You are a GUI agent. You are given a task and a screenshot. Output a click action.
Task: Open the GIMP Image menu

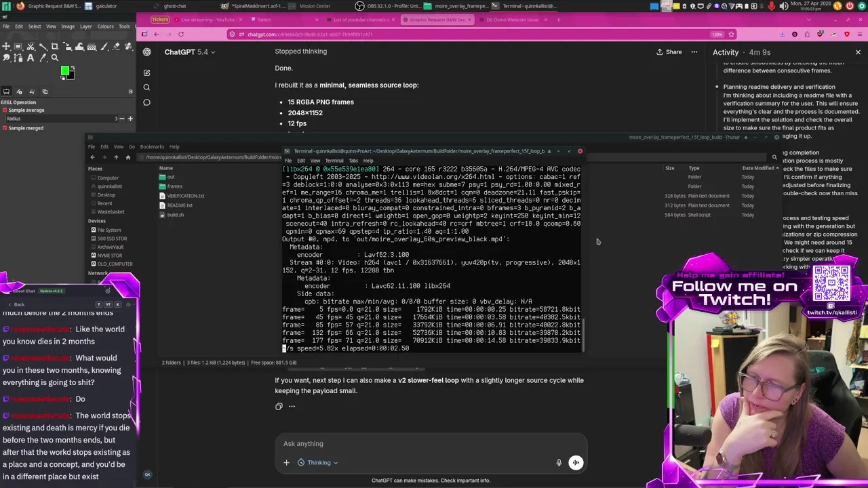tap(68, 26)
